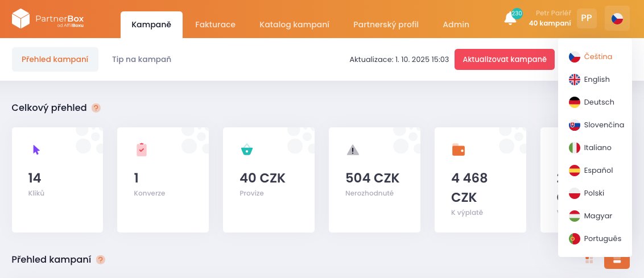
Task: Click the help icon beside Přehled kampaní heading
Action: coord(101,259)
